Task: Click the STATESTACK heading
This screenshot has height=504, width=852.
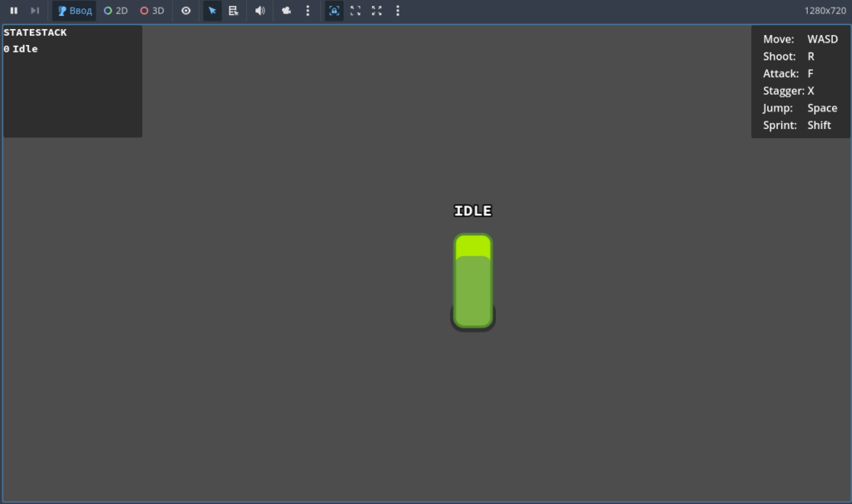Action: [x=35, y=32]
